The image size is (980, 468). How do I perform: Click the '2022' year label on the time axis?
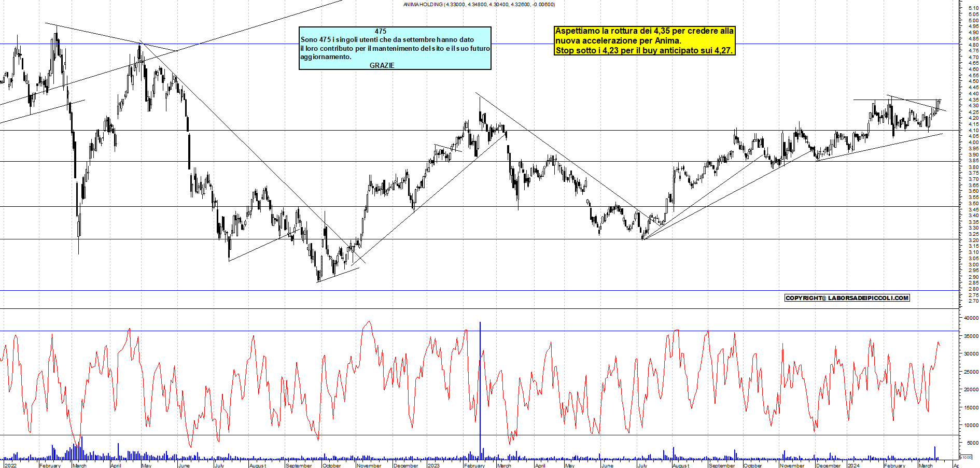coord(10,465)
